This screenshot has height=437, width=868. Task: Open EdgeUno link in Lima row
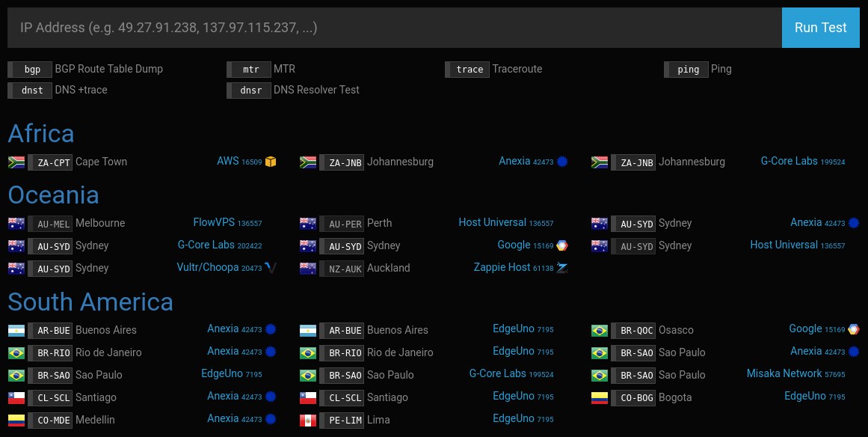click(523, 419)
